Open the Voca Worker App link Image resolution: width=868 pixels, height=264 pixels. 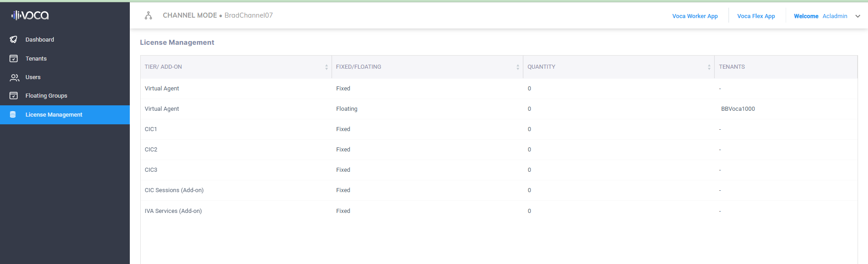(695, 16)
